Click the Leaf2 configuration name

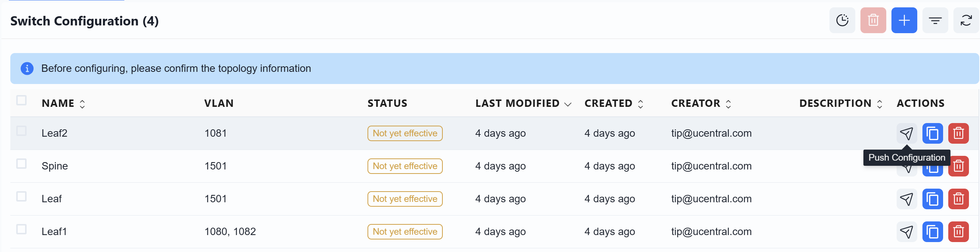(x=54, y=133)
